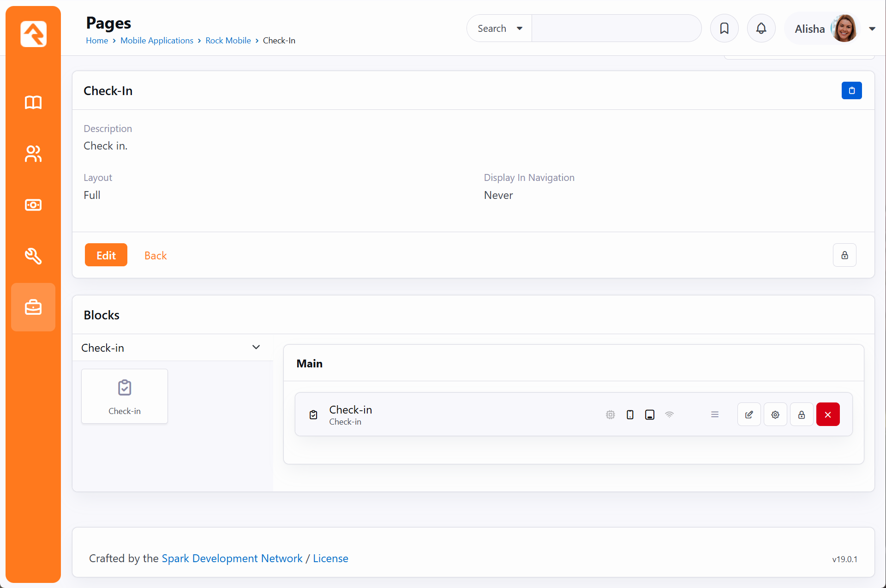Toggle tablet device visibility for Check-in block
This screenshot has height=588, width=886.
point(650,414)
